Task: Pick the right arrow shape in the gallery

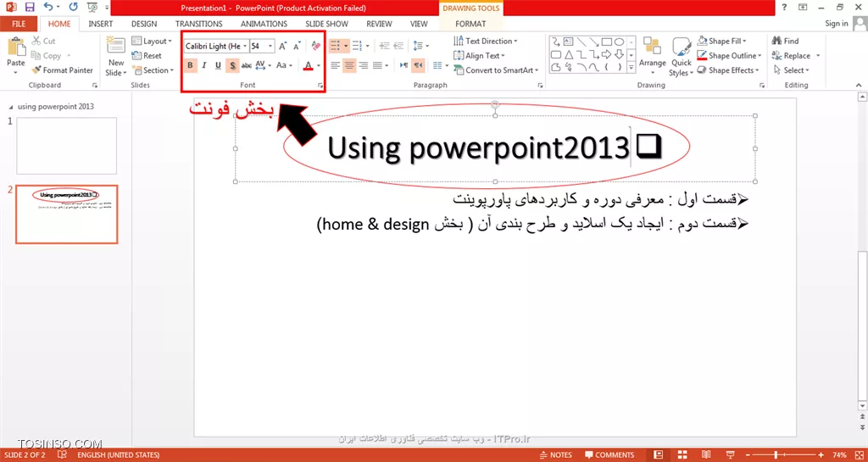Action: point(606,54)
